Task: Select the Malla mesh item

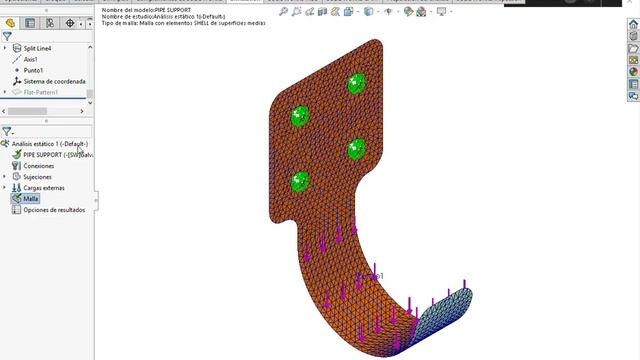Action: click(25, 199)
